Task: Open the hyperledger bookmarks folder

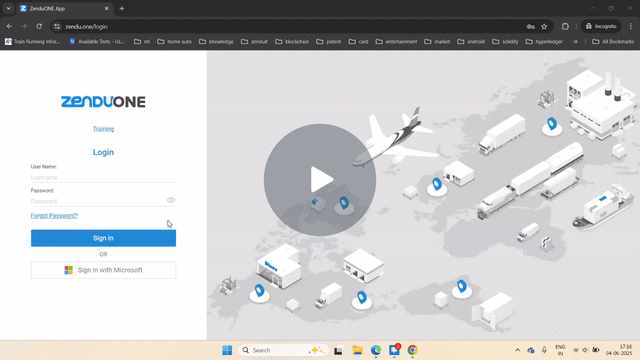Action: [544, 42]
